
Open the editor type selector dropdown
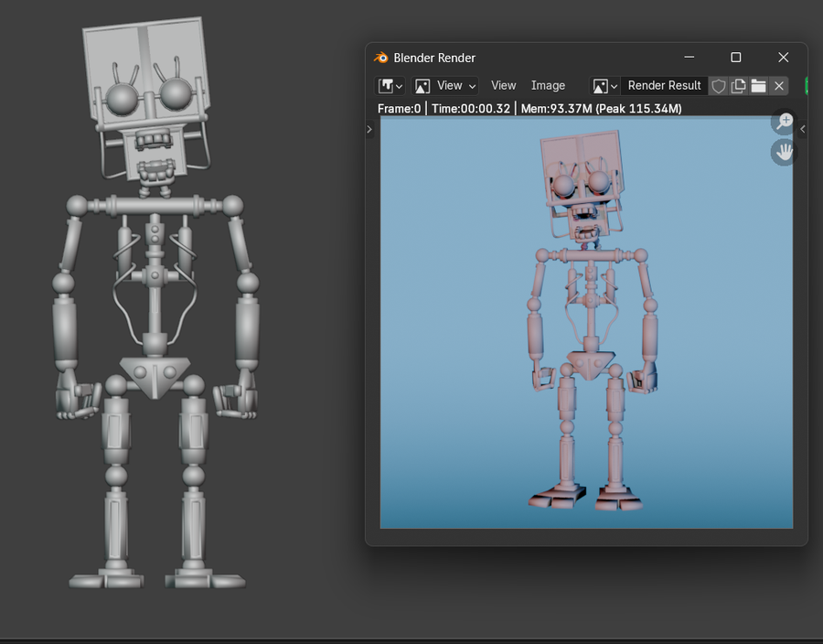tap(390, 86)
